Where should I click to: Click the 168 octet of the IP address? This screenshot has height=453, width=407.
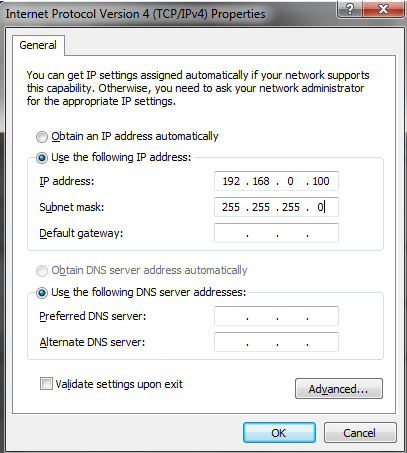tap(261, 181)
